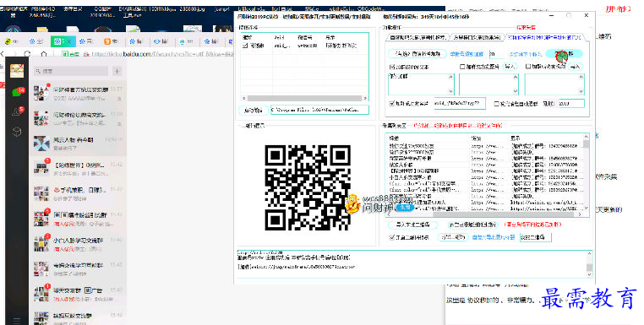Viewport: 644px width, 325px height.
Task: Select the 【轮舞世界】 row in the results table
Action: coord(484,171)
